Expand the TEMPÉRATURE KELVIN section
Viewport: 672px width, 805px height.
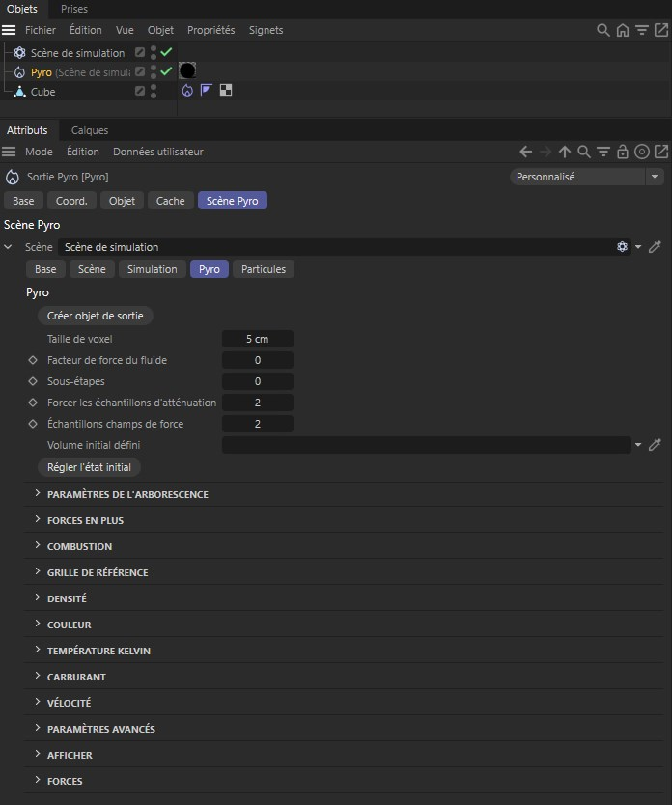(x=98, y=651)
